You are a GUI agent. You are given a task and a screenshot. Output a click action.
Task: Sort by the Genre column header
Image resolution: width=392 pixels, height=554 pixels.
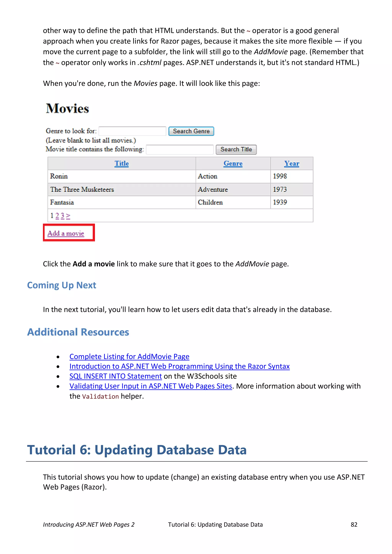pos(233,163)
